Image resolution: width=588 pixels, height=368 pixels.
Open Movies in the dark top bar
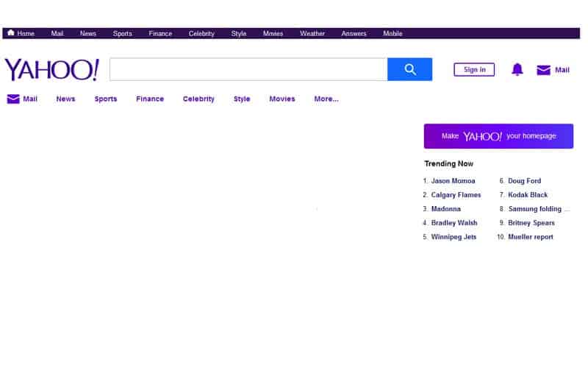point(273,33)
